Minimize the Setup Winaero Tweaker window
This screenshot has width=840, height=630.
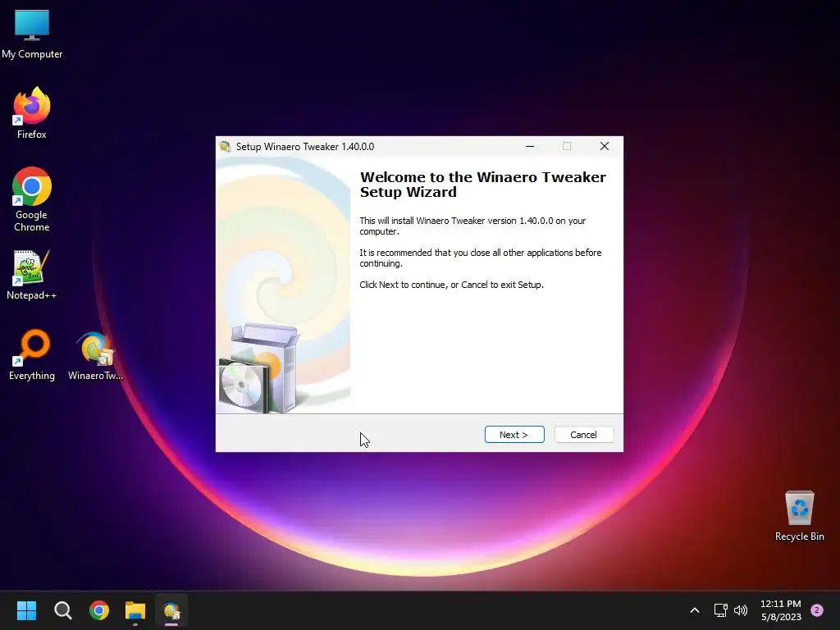tap(530, 146)
